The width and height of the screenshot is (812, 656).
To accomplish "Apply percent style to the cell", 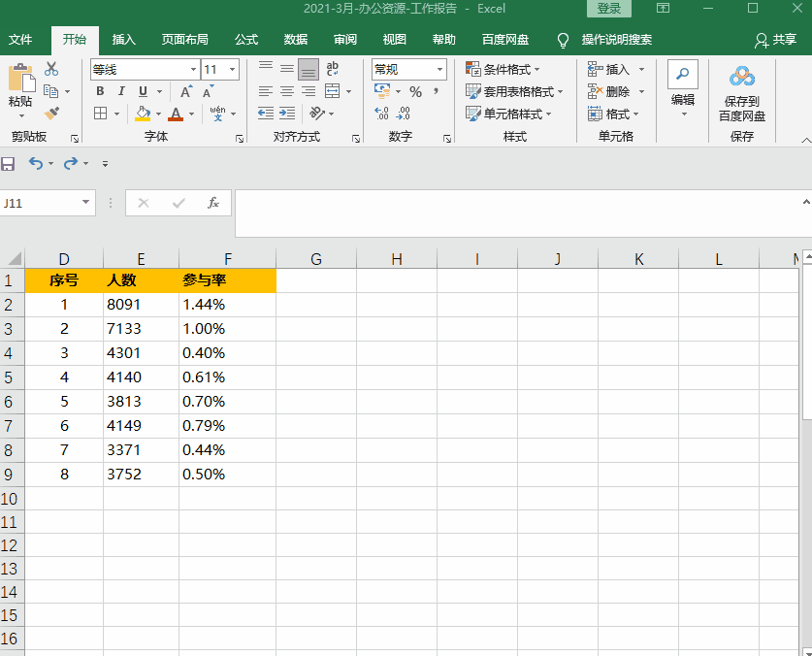I will pos(415,91).
